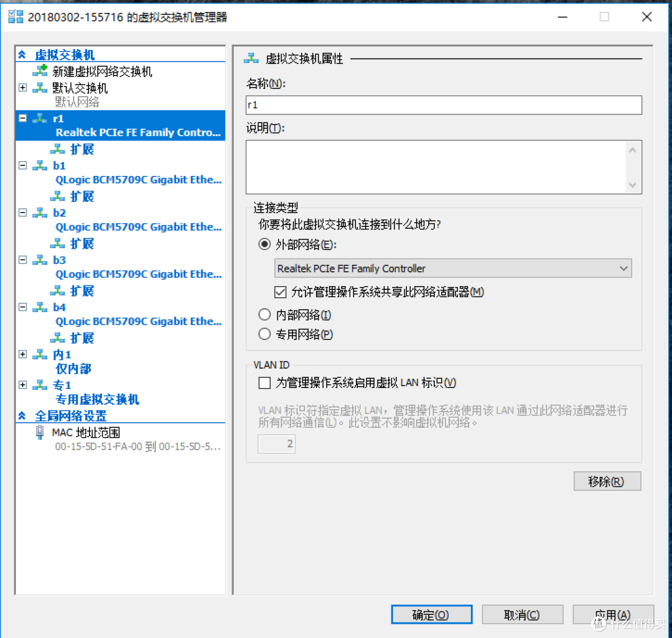Select the 专用虚拟交换机 text under 专1
Screen dimensions: 672x638
tap(97, 399)
